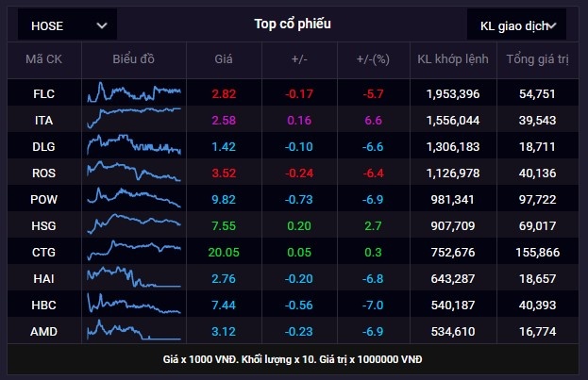Click the HAI stock symbol
Viewport: 588px width, 380px height.
click(x=44, y=278)
